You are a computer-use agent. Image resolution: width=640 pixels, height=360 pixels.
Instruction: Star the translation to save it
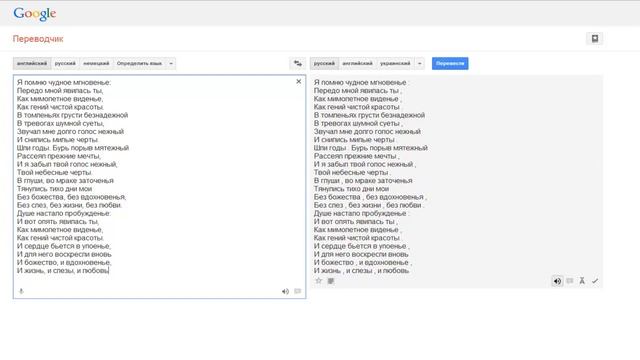pos(319,281)
